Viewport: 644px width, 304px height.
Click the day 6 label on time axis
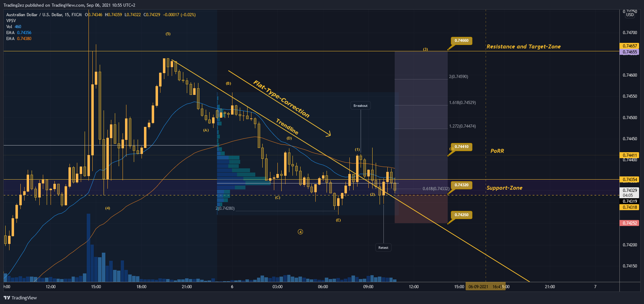pos(232,287)
